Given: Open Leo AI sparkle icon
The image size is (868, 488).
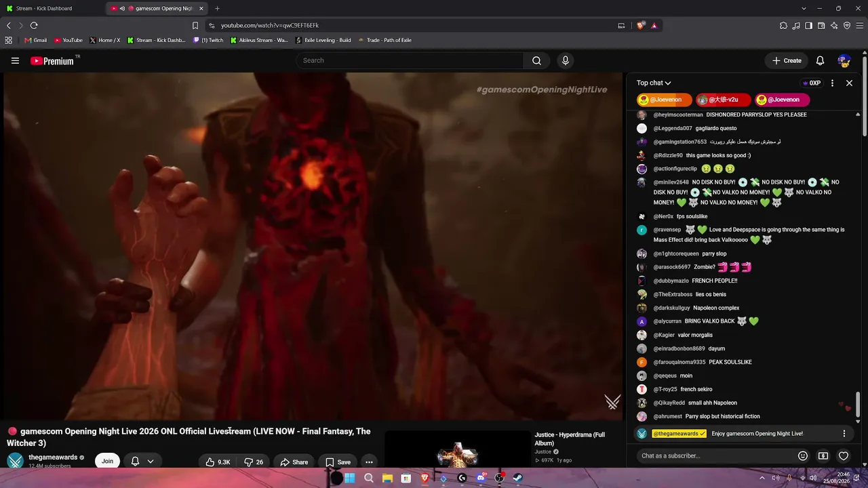Looking at the screenshot, I should click(x=834, y=25).
